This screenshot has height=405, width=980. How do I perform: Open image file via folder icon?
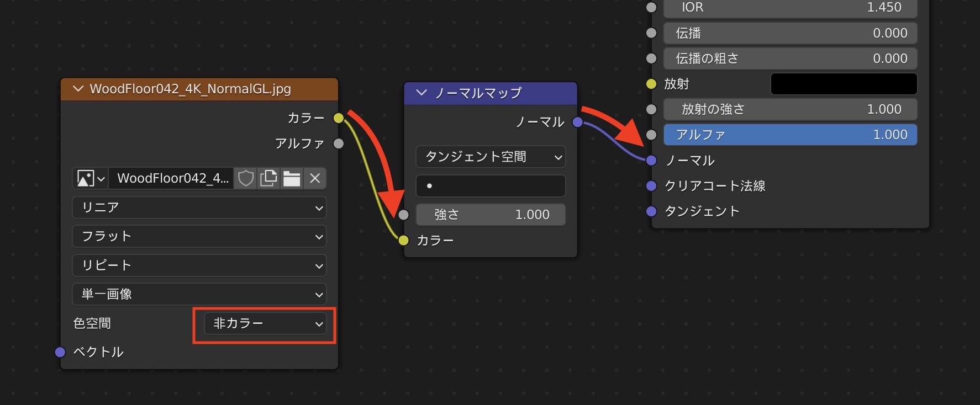[x=292, y=178]
